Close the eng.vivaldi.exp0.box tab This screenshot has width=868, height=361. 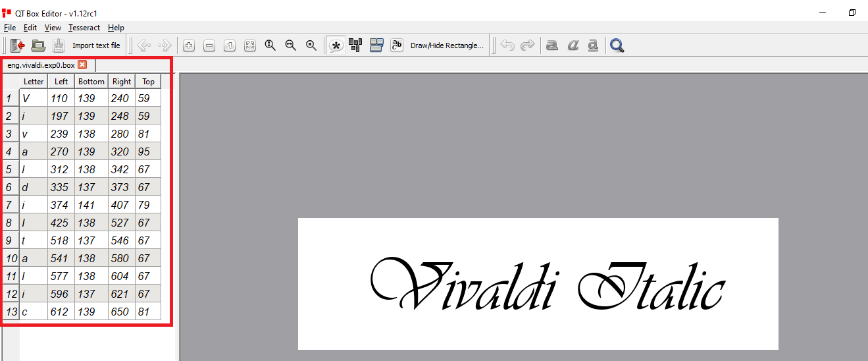82,65
